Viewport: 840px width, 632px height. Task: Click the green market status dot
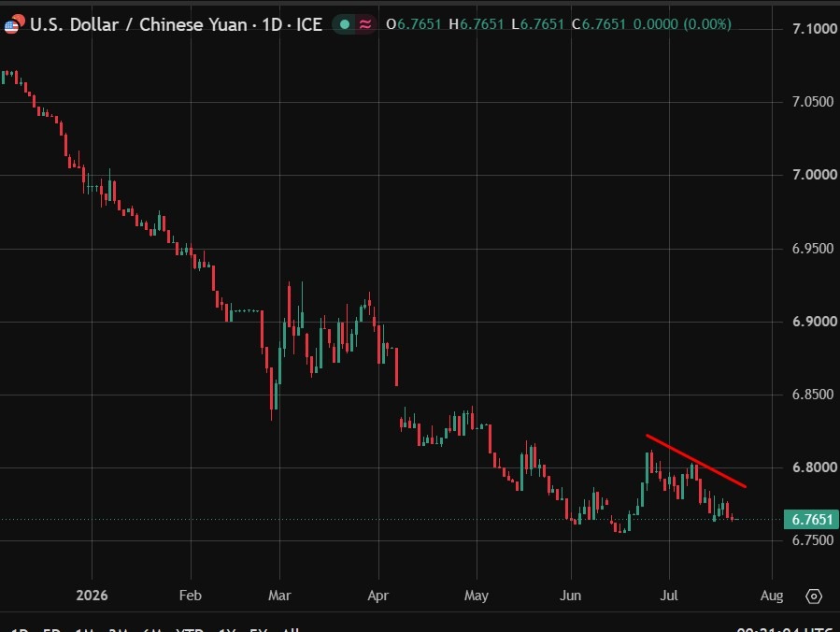[345, 24]
